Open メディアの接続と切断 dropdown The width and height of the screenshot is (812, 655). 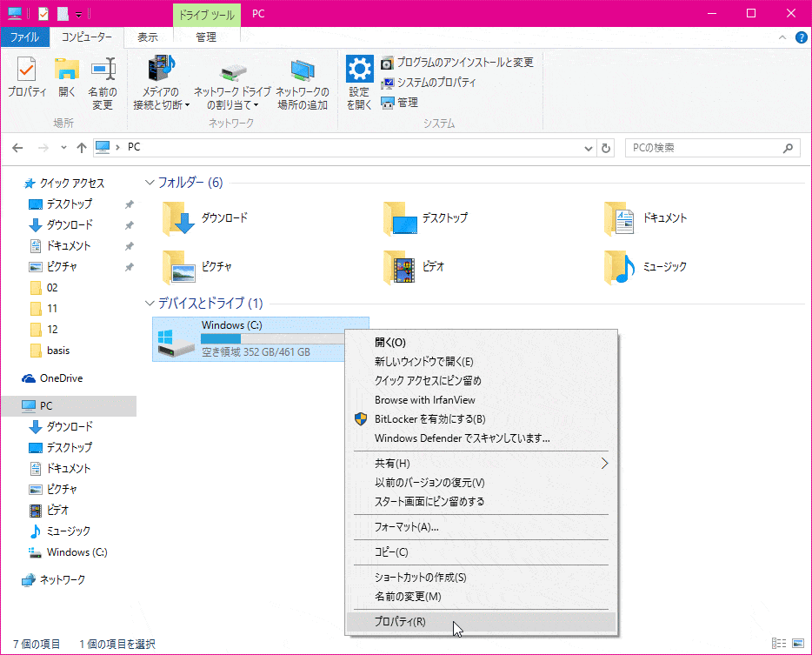[x=161, y=83]
